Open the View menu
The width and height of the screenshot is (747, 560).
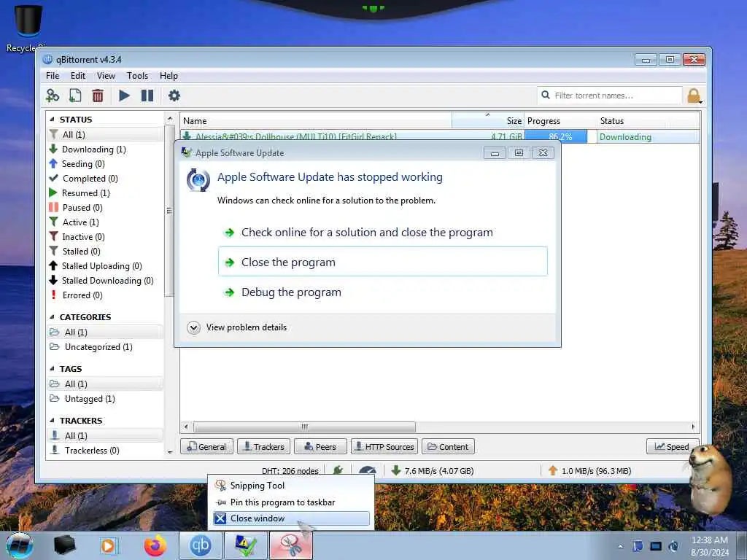tap(106, 76)
